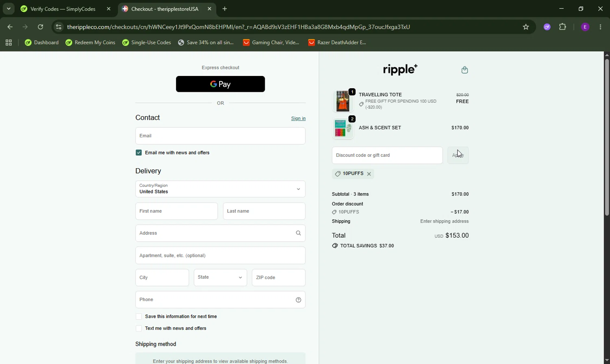610x364 pixels.
Task: Focus the City field
Action: 162,278
